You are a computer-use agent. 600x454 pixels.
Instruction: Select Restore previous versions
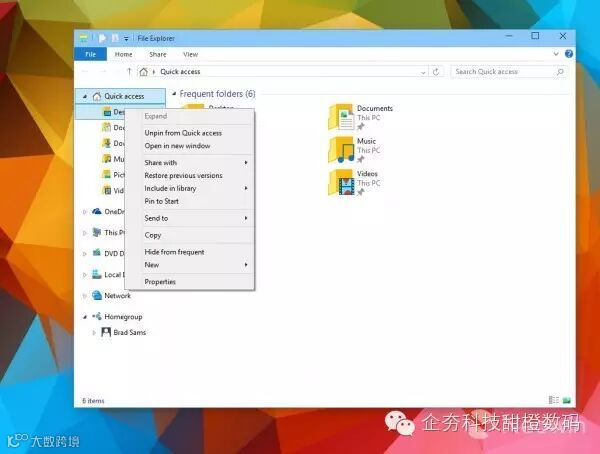coord(183,175)
